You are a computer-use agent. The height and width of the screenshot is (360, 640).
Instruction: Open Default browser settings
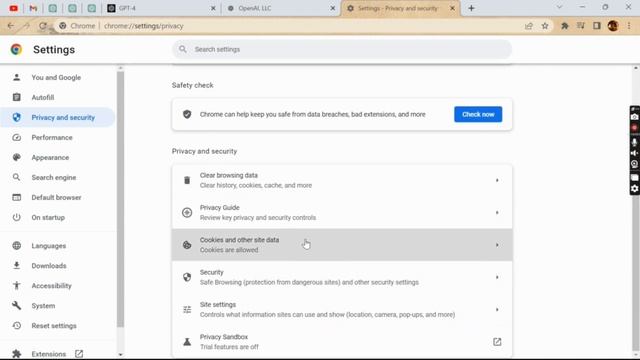[57, 198]
